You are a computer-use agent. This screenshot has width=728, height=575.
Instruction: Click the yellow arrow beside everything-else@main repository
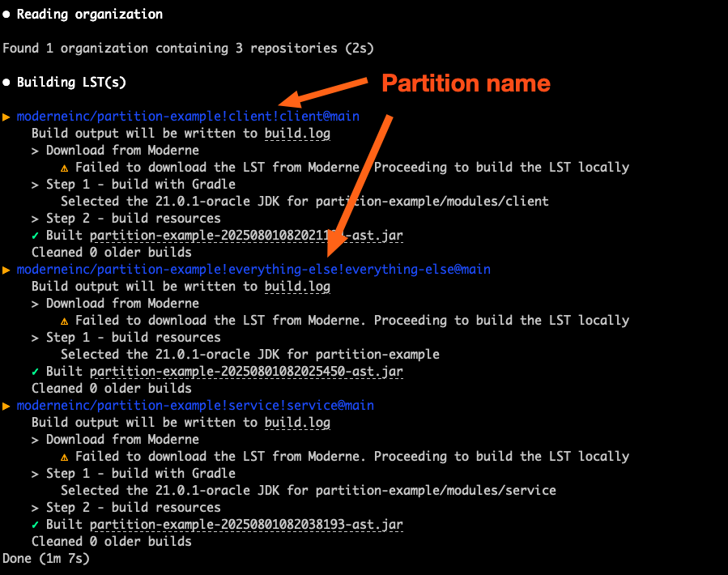[6, 270]
